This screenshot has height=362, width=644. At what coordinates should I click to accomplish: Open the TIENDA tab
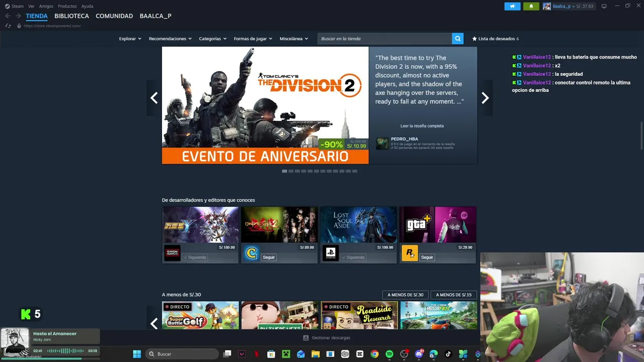coord(37,16)
